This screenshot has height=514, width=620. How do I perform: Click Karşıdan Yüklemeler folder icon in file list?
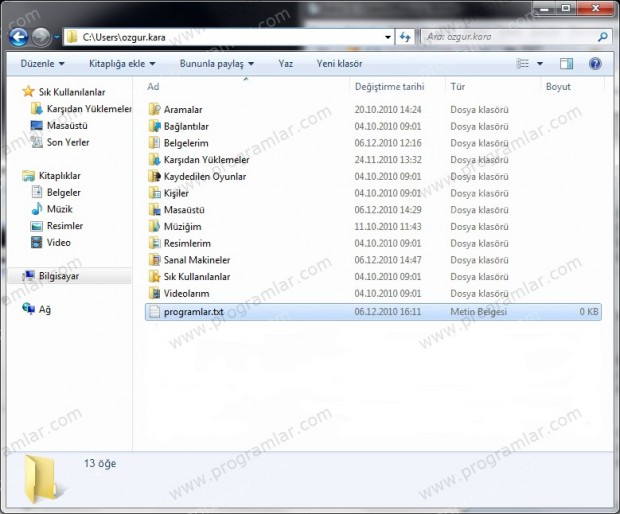(154, 159)
